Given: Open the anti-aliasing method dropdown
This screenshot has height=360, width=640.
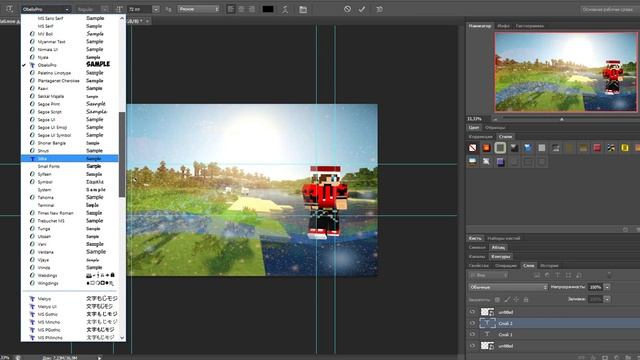Looking at the screenshot, I should [x=198, y=9].
